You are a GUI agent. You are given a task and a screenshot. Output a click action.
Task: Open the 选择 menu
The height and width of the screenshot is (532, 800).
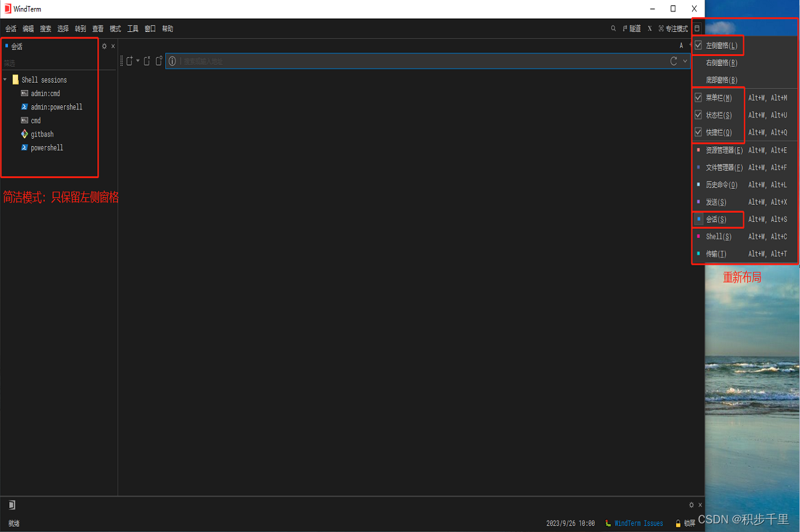tap(63, 29)
